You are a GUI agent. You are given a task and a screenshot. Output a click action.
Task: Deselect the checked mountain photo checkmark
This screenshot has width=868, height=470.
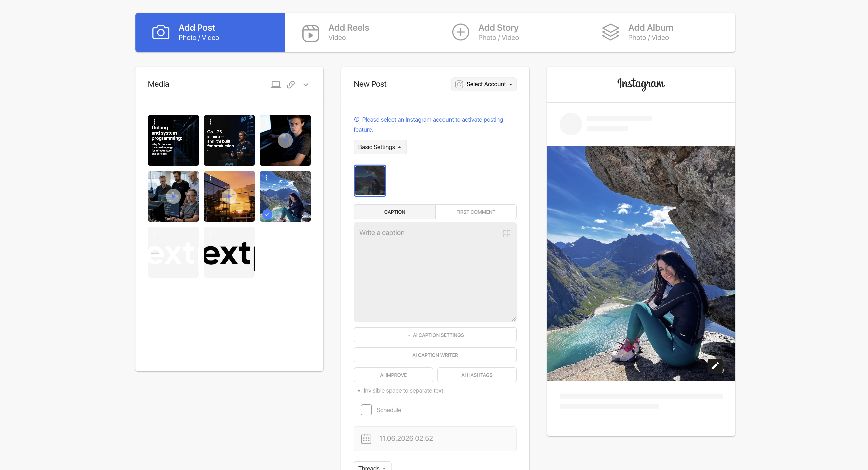(x=267, y=214)
